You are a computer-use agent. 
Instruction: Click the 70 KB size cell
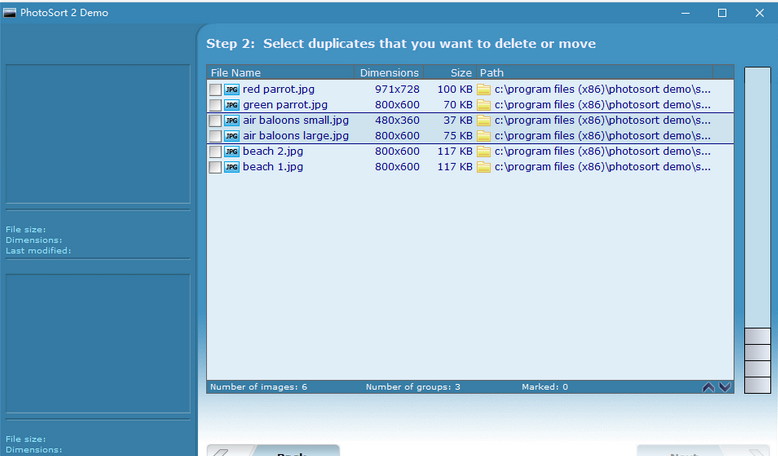[x=457, y=105]
